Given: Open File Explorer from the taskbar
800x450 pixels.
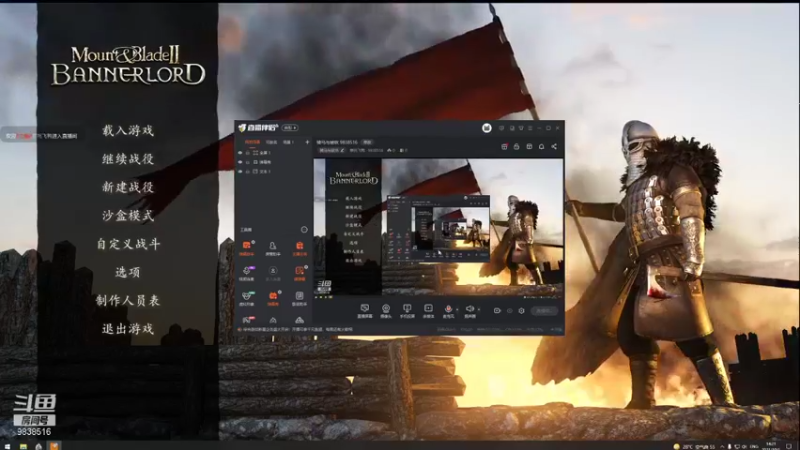Looking at the screenshot, I should (x=23, y=446).
